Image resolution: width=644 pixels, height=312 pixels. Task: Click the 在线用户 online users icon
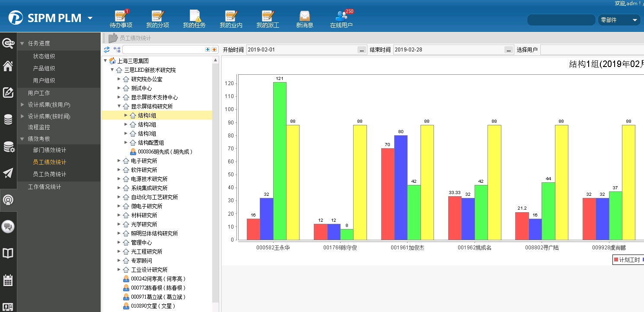(341, 17)
